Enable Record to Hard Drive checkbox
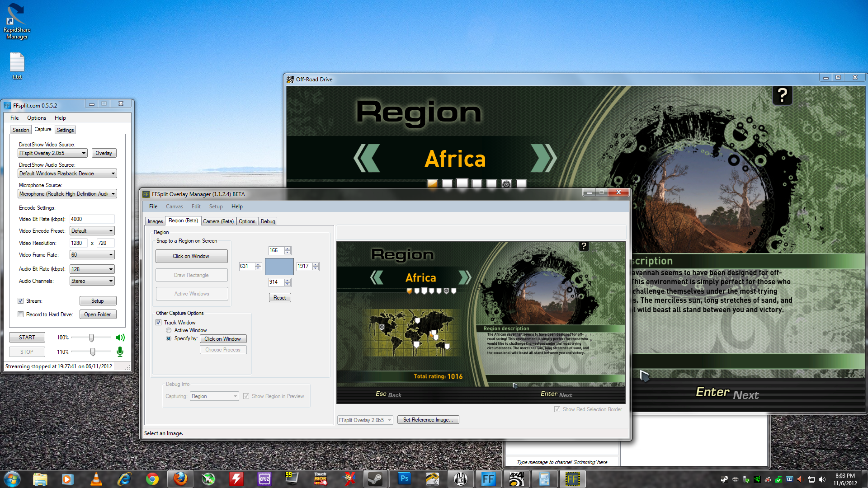This screenshot has height=488, width=868. click(x=20, y=314)
